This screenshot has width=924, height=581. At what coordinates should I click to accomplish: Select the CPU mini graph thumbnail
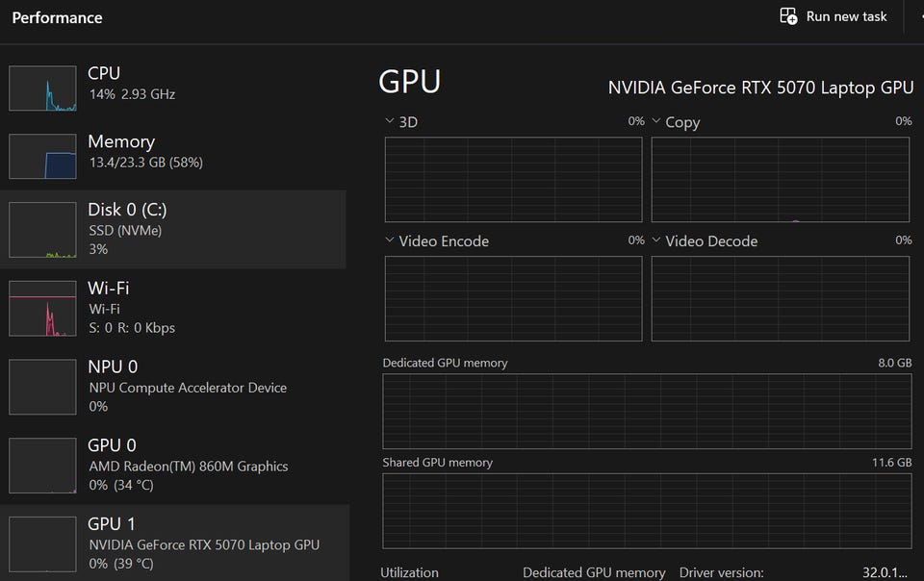[x=42, y=88]
